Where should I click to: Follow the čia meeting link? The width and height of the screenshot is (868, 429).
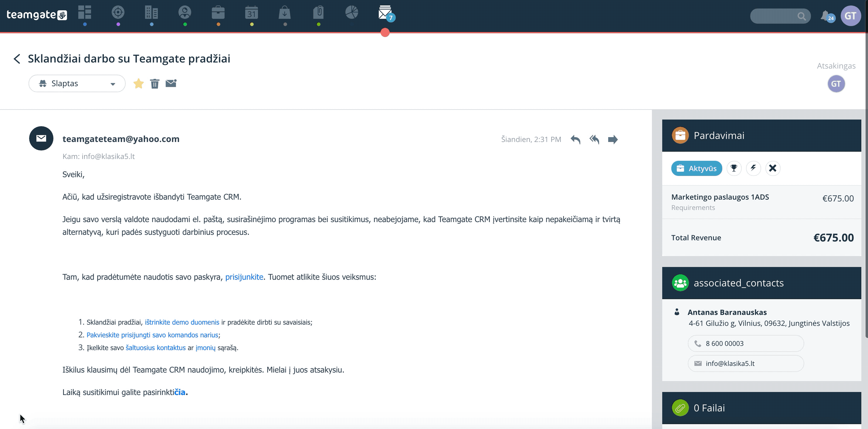[x=180, y=392]
